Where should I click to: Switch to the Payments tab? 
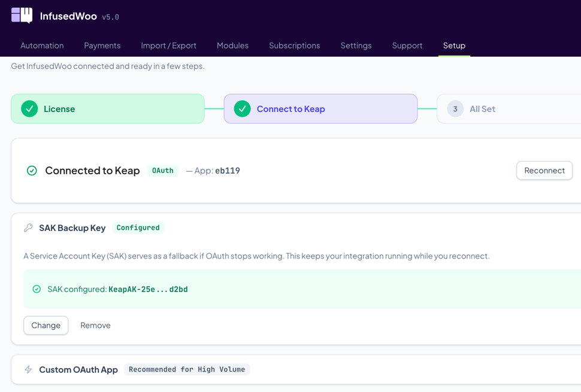pyautogui.click(x=102, y=45)
